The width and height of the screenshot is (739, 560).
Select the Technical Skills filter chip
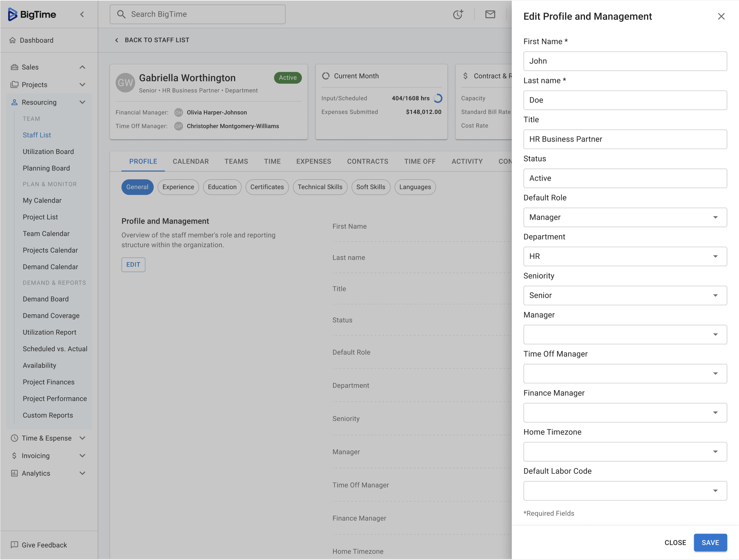point(320,187)
